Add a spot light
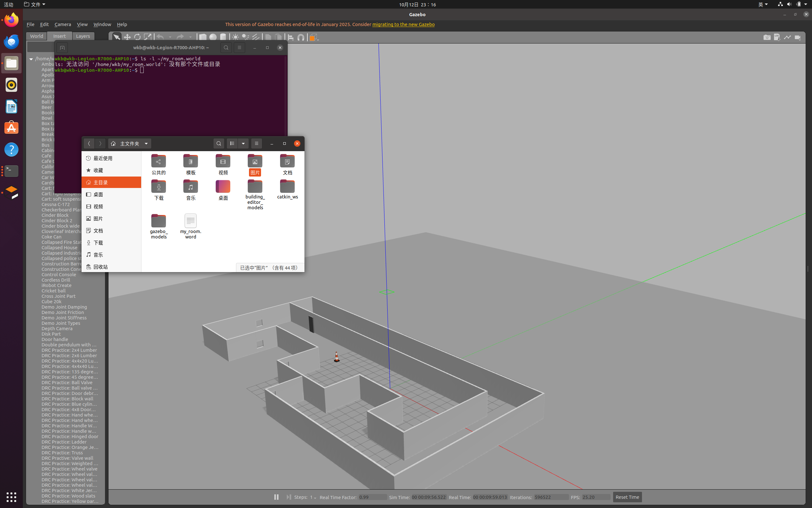 tap(246, 37)
